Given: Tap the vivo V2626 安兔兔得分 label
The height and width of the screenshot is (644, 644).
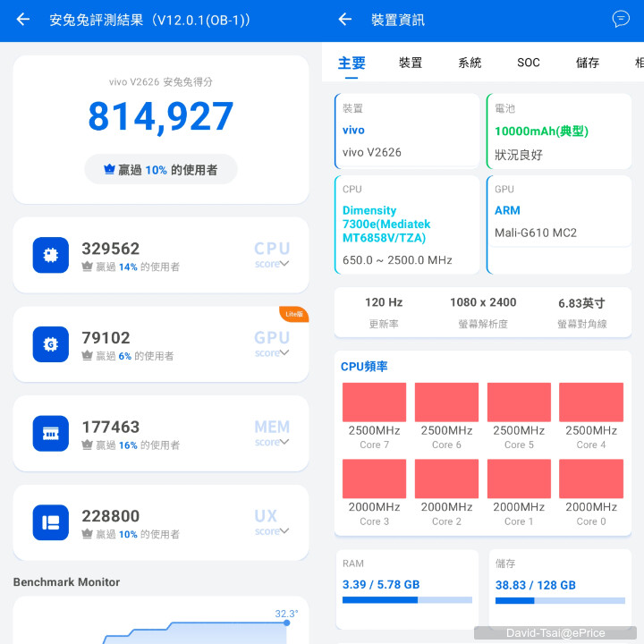Looking at the screenshot, I should tap(161, 81).
